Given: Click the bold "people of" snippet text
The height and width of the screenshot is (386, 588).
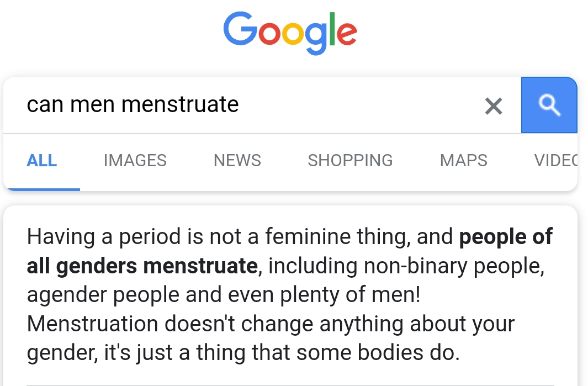Looking at the screenshot, I should (x=506, y=237).
